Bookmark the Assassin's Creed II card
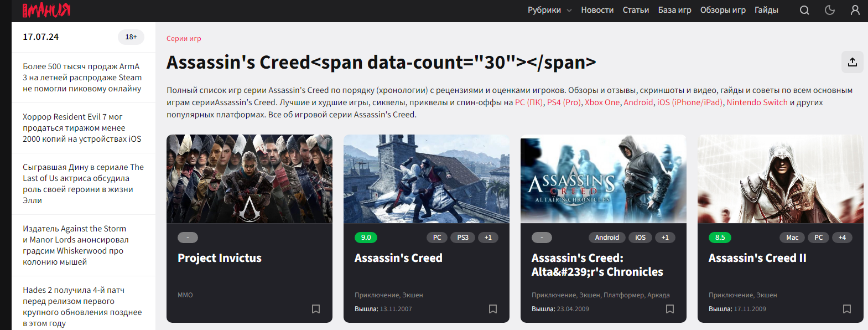868x330 pixels. point(847,309)
